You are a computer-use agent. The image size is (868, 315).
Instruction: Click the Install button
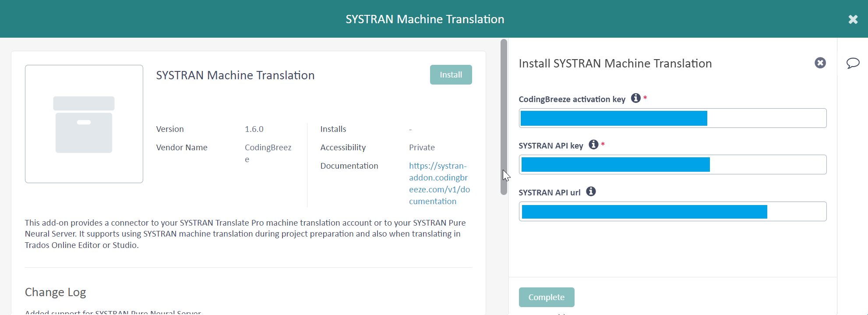(451, 75)
